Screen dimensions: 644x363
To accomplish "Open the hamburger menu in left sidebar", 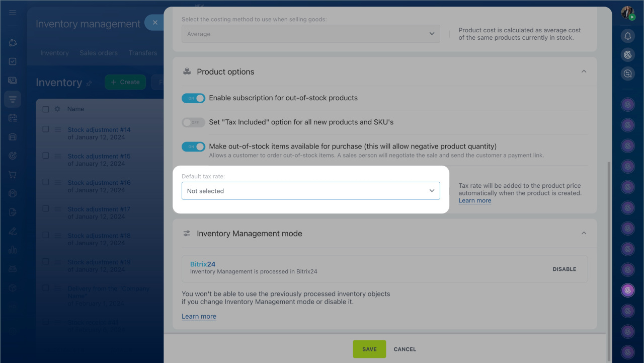I will [x=13, y=13].
